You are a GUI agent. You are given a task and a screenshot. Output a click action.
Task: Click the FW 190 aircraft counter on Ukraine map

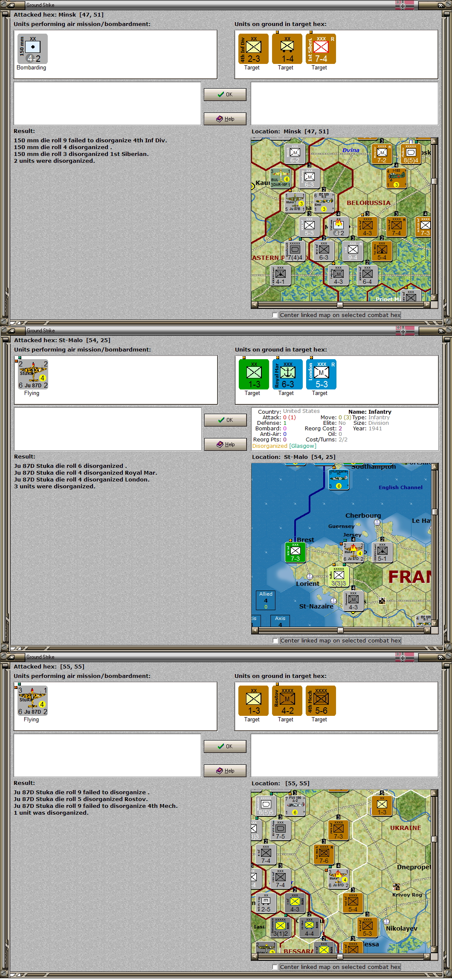[x=295, y=806]
